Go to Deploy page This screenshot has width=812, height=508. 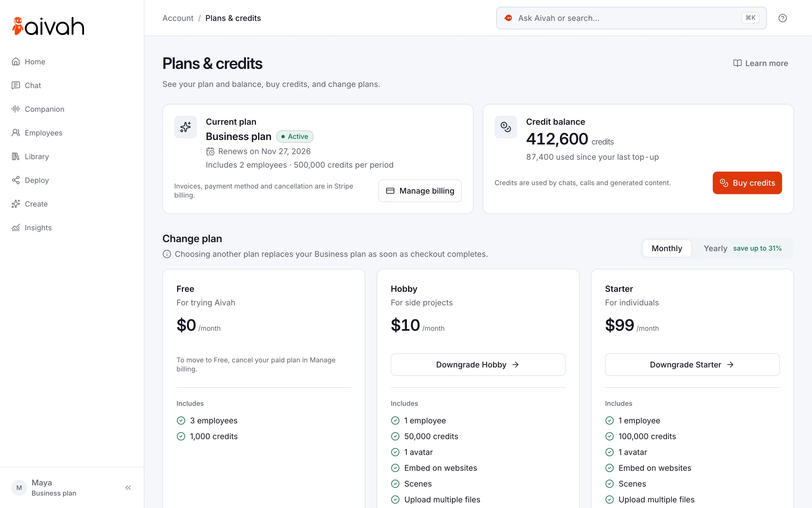(30, 180)
